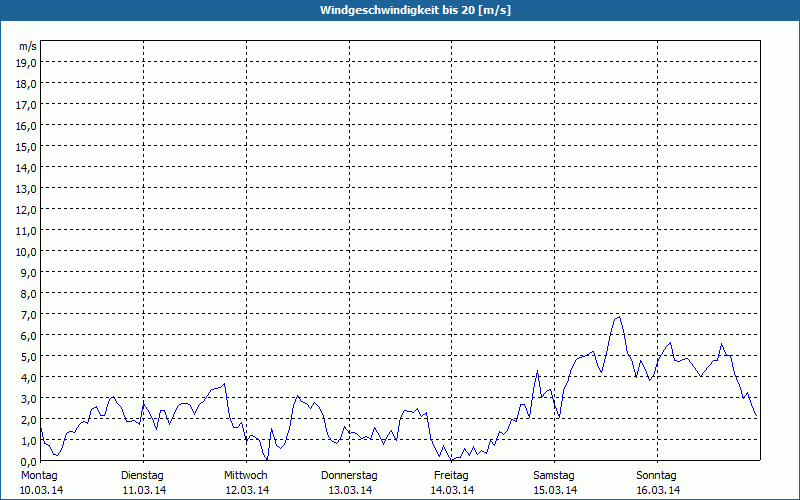Select the Freitag day label

(452, 475)
